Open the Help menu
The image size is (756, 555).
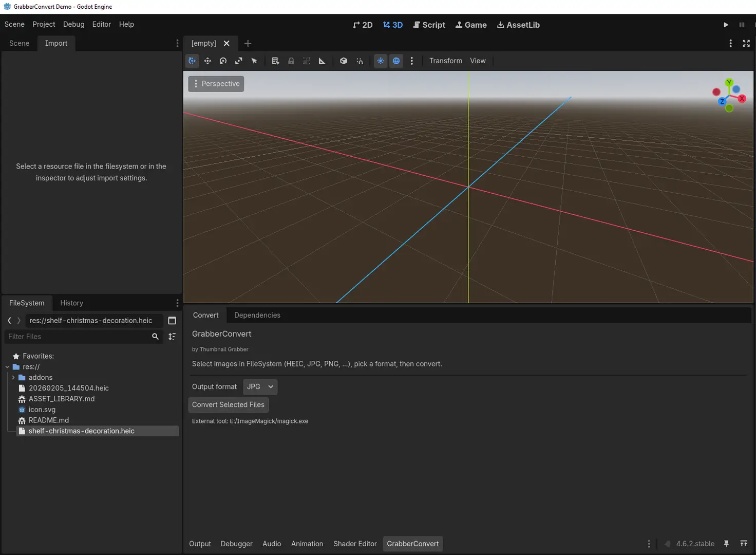pyautogui.click(x=126, y=24)
